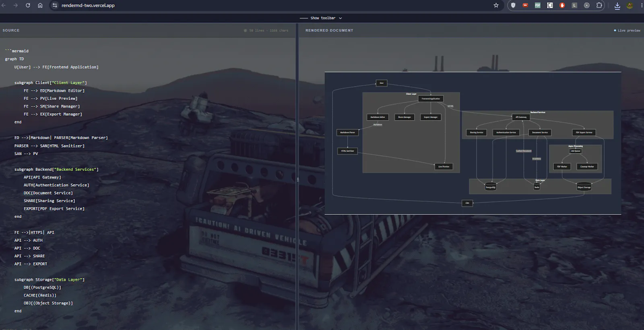Screen dimensions: 644x330
Task: Click the 'API --> AUTH' source line
Action: 29,241
